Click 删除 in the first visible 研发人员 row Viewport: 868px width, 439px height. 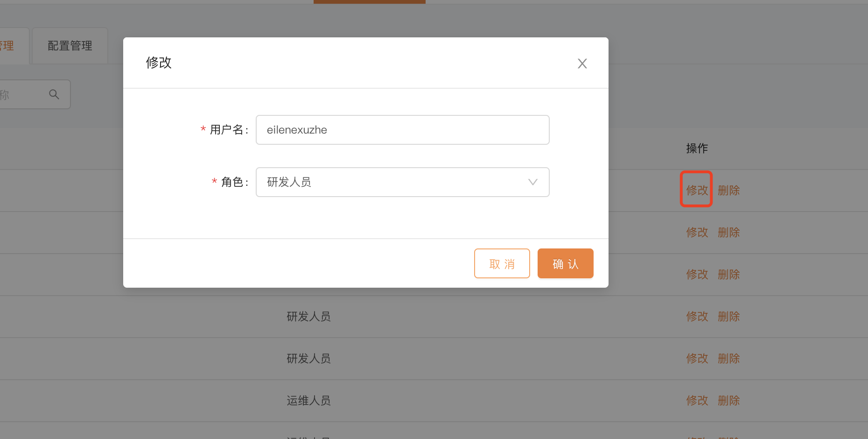728,316
